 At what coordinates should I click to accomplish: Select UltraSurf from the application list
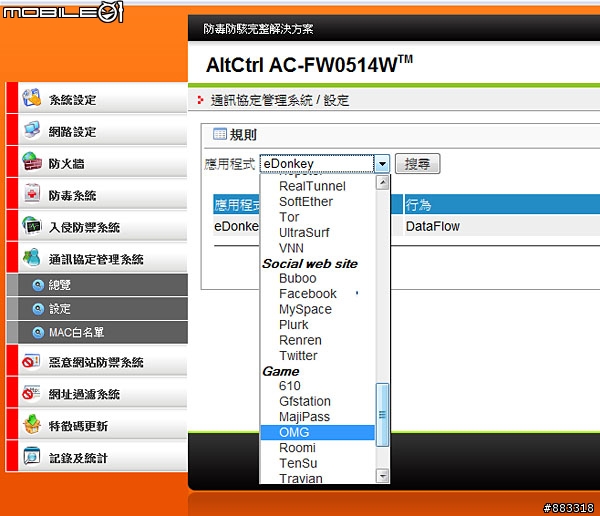317,232
